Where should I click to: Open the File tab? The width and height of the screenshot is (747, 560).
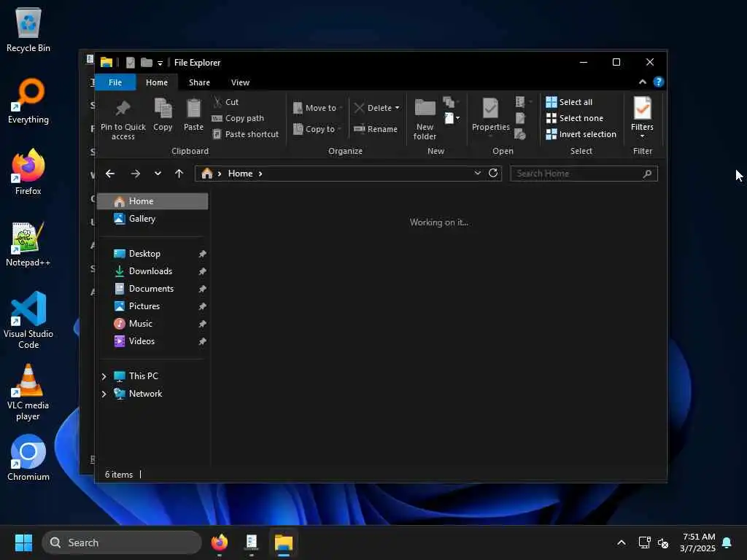point(115,82)
